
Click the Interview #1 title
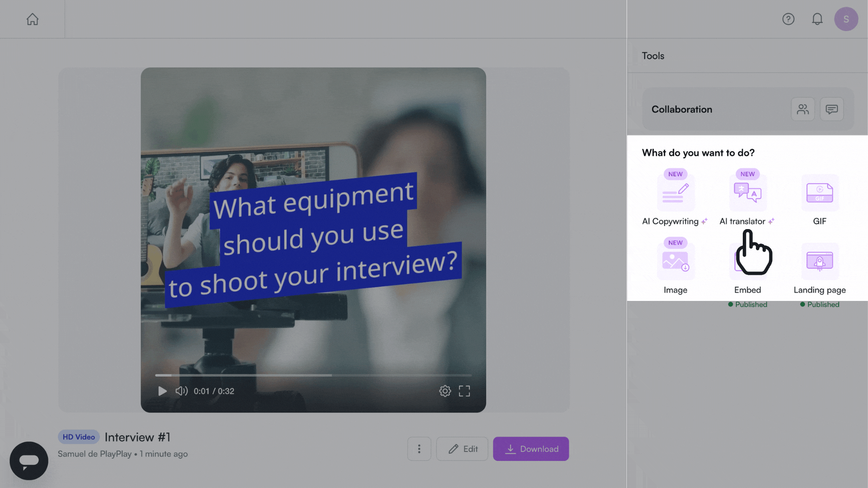pyautogui.click(x=137, y=437)
